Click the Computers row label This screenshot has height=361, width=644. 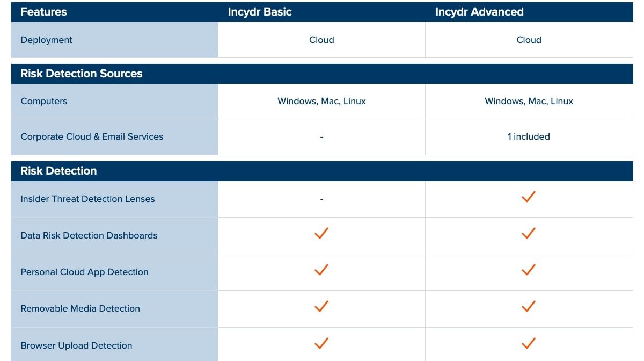point(44,101)
